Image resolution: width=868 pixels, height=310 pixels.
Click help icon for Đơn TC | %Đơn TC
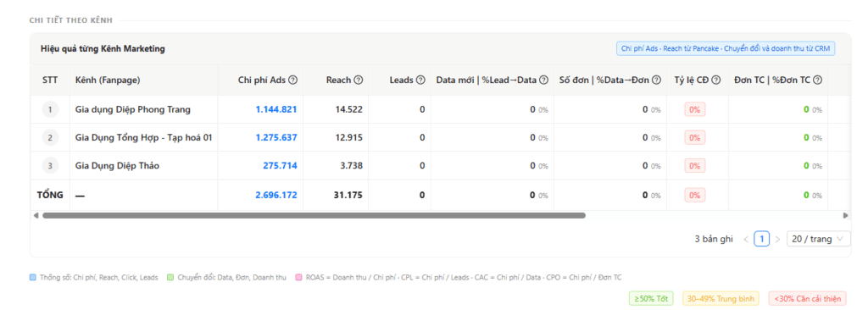[x=817, y=80]
